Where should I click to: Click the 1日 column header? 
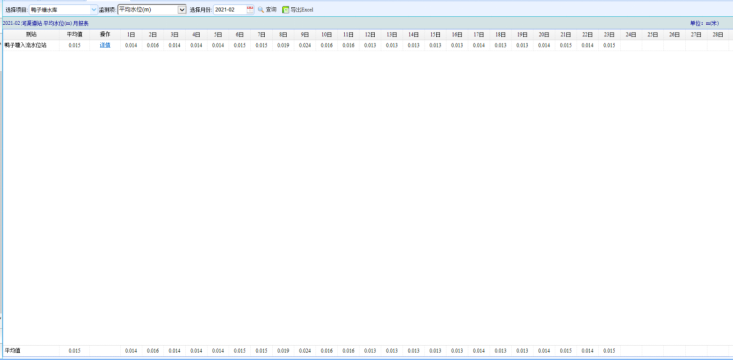[131, 35]
